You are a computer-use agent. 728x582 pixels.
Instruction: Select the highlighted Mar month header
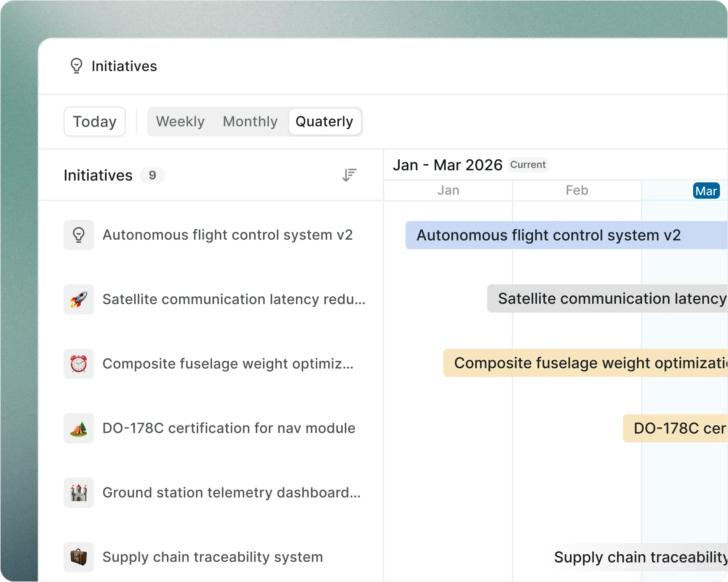(x=706, y=191)
